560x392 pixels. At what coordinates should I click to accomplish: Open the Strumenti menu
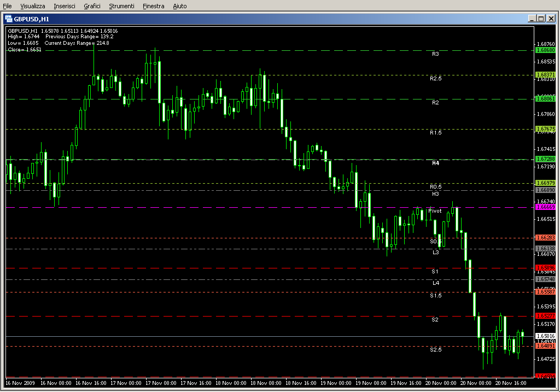click(x=121, y=6)
